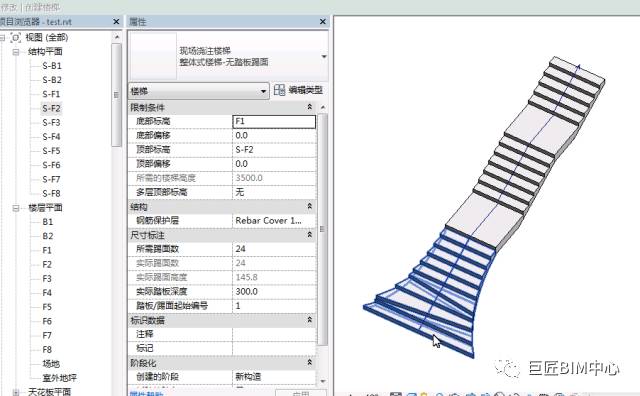Click the Properties scrollbar up arrow
This screenshot has width=640, height=396.
(323, 107)
